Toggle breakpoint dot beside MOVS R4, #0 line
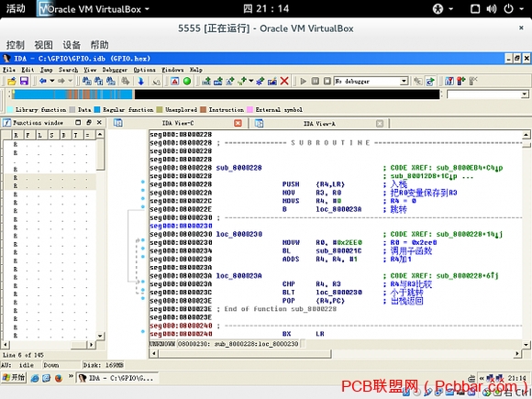This screenshot has width=532, height=399. click(143, 198)
